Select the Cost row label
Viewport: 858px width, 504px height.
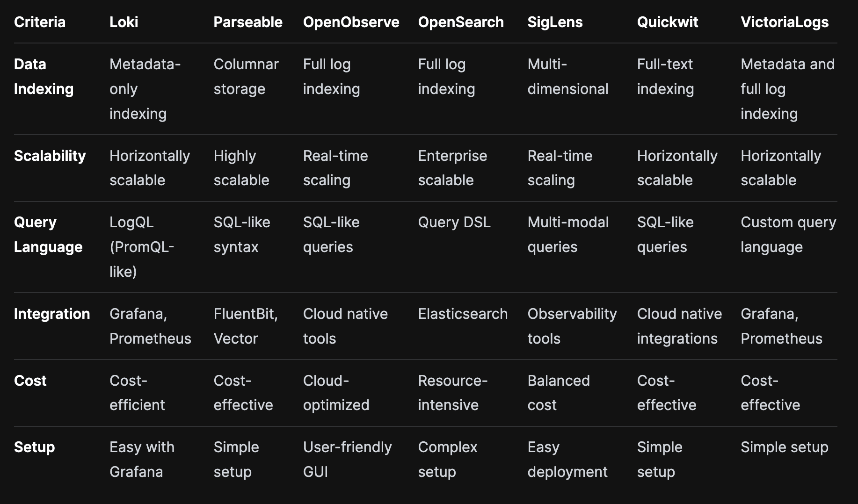(x=30, y=381)
